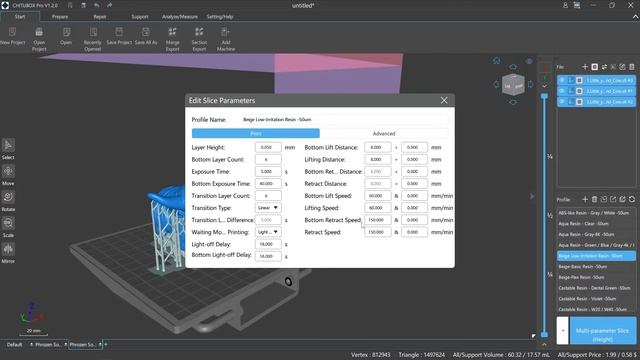The height and width of the screenshot is (360, 640).
Task: Activate the Scale tool in left sidebar
Action: click(8, 223)
